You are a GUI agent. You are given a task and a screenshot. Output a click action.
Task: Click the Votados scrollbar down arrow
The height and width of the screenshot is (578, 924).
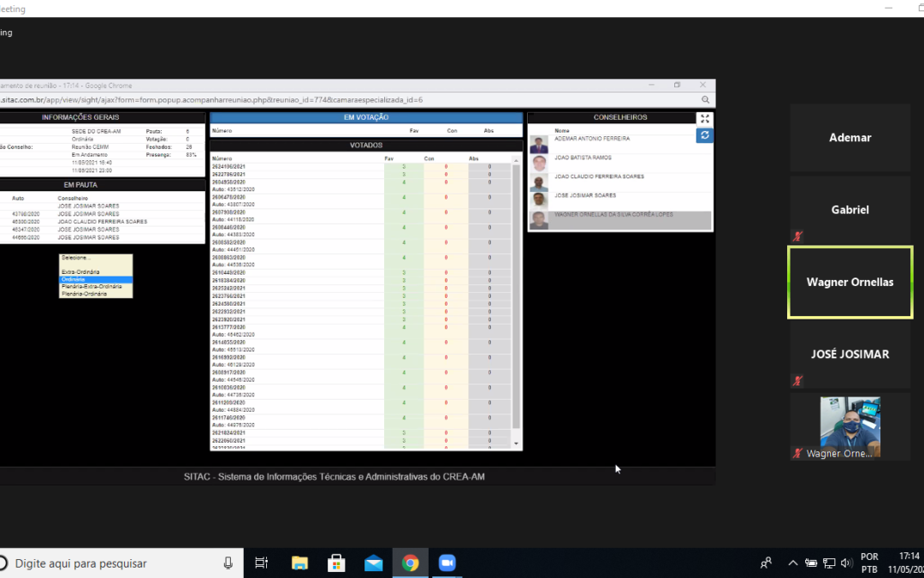point(516,443)
